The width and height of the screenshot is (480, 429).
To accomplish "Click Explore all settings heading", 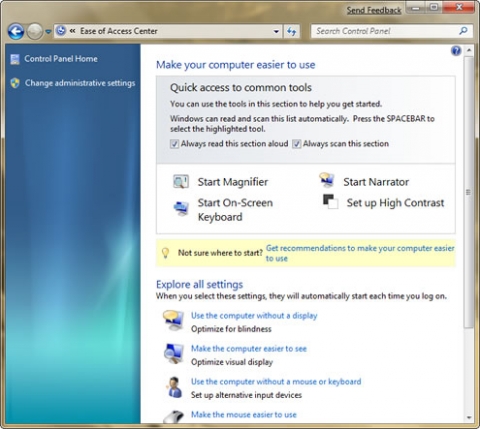I will tap(199, 284).
